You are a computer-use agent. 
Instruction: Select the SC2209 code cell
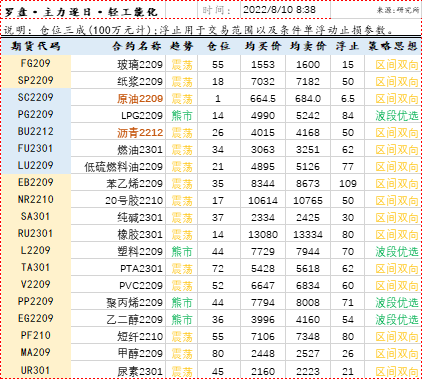coord(36,97)
